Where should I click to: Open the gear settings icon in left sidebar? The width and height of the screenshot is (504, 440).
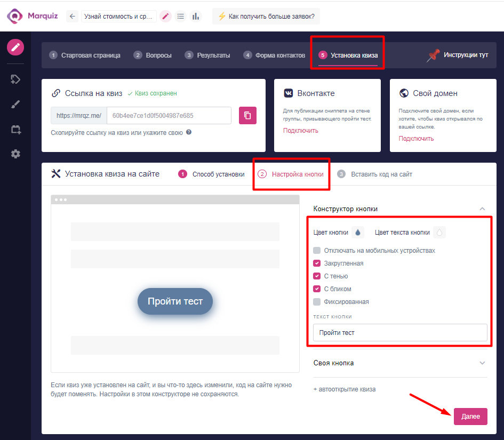(x=15, y=154)
